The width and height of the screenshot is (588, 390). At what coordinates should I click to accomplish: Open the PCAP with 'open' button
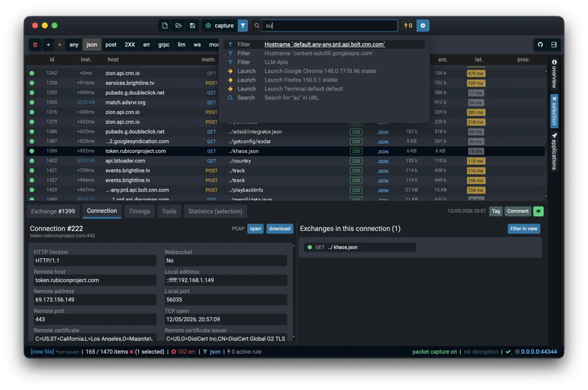[x=255, y=229]
